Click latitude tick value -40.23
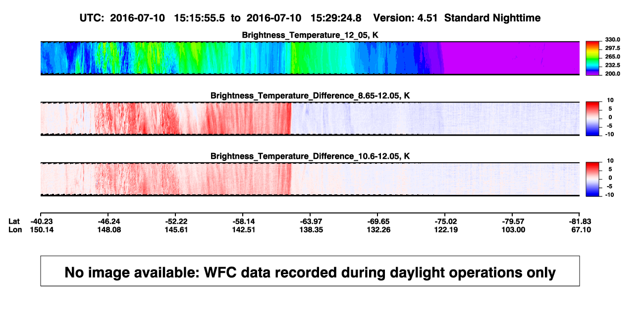Screen dimensions: 644x330 point(41,221)
